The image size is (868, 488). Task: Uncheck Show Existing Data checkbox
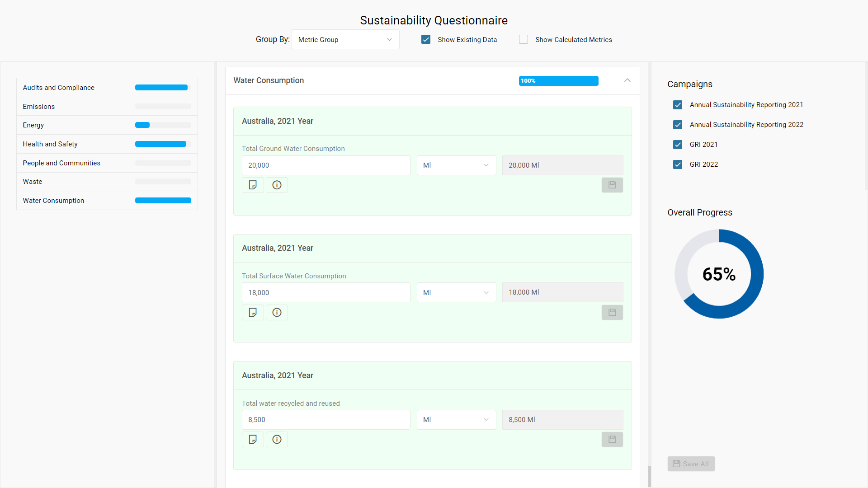point(426,40)
